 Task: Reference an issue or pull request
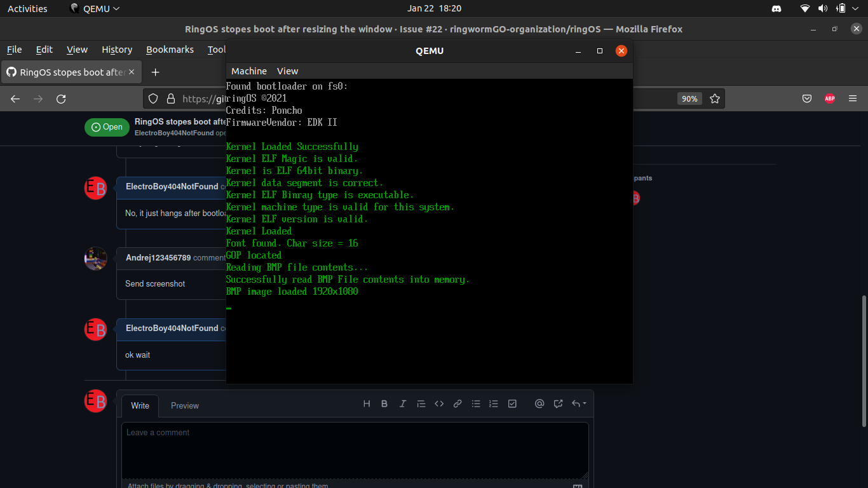click(559, 403)
